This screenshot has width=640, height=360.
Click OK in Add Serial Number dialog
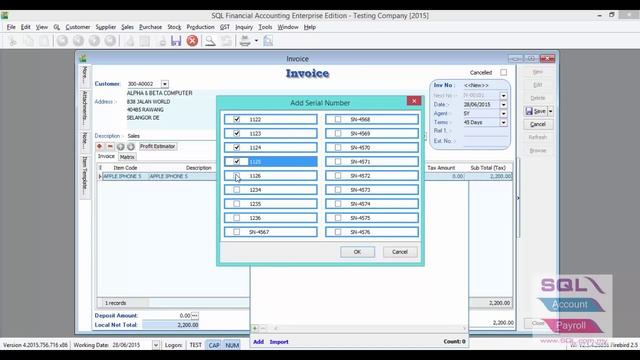tap(357, 252)
